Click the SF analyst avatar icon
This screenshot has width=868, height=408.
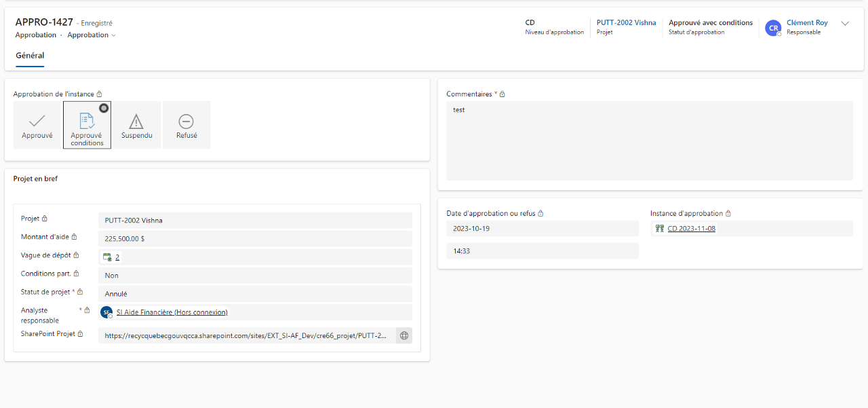tap(106, 312)
